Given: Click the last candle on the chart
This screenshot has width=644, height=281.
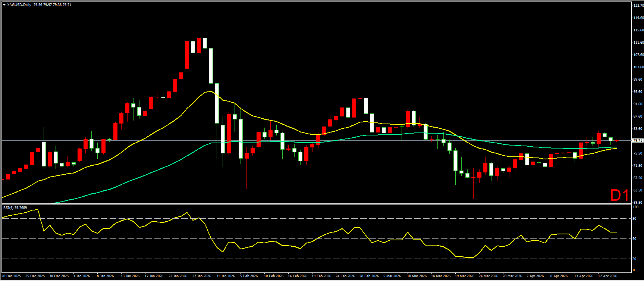Looking at the screenshot, I should click(616, 141).
